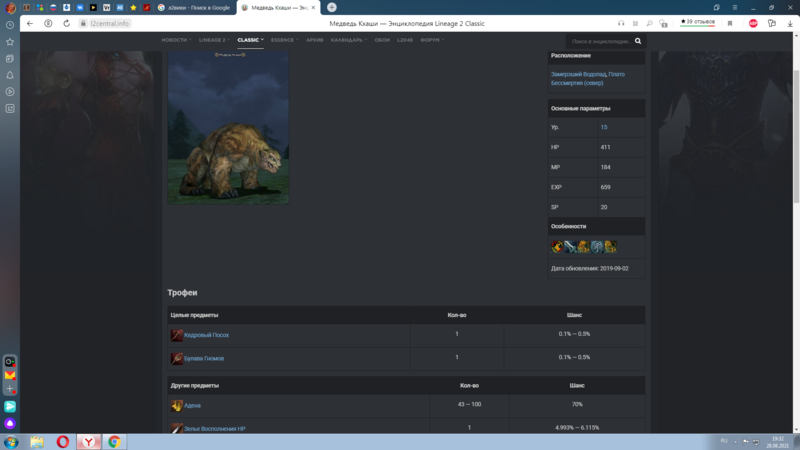Open Yandex Mail icon in sidebar
This screenshot has width=800, height=450.
(x=10, y=376)
